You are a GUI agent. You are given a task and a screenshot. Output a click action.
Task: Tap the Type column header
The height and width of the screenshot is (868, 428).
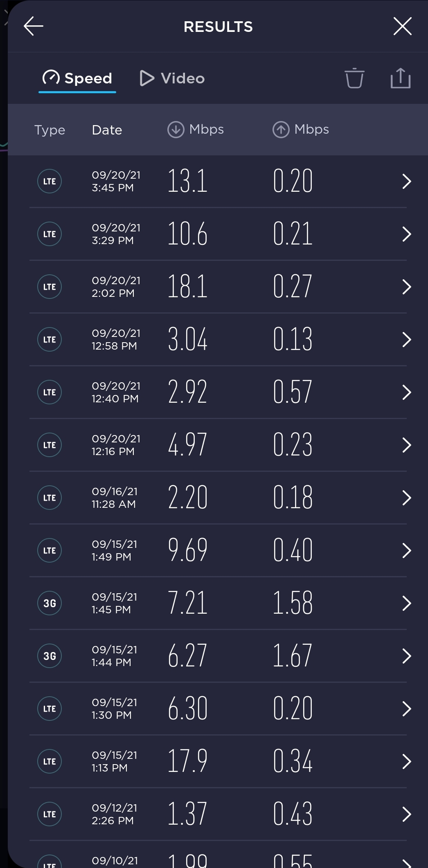tap(50, 130)
